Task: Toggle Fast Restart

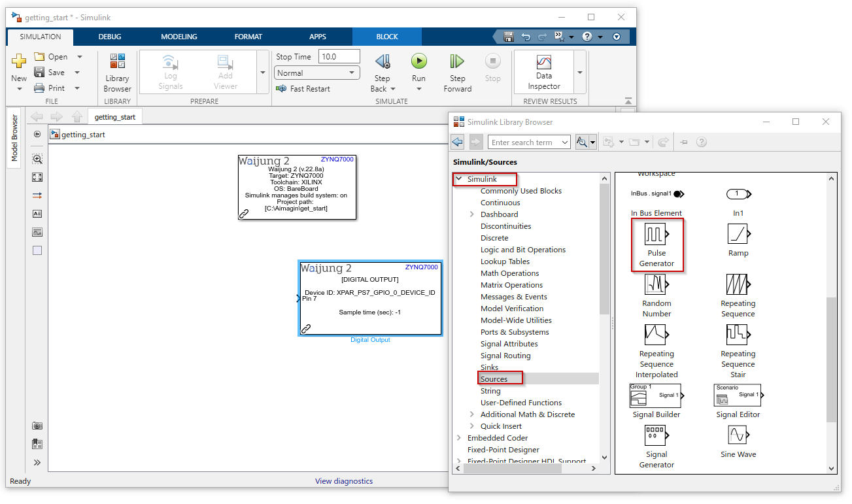Action: point(303,89)
